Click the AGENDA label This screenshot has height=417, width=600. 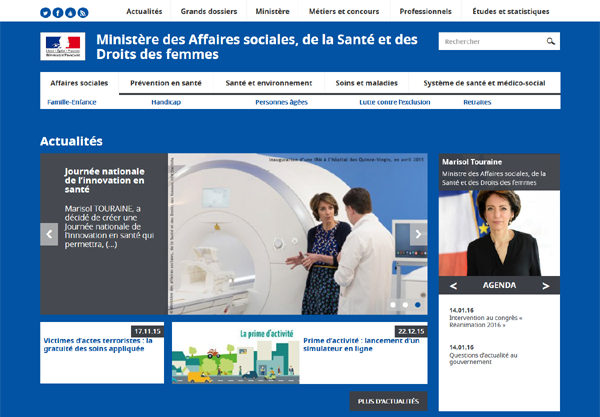point(499,285)
